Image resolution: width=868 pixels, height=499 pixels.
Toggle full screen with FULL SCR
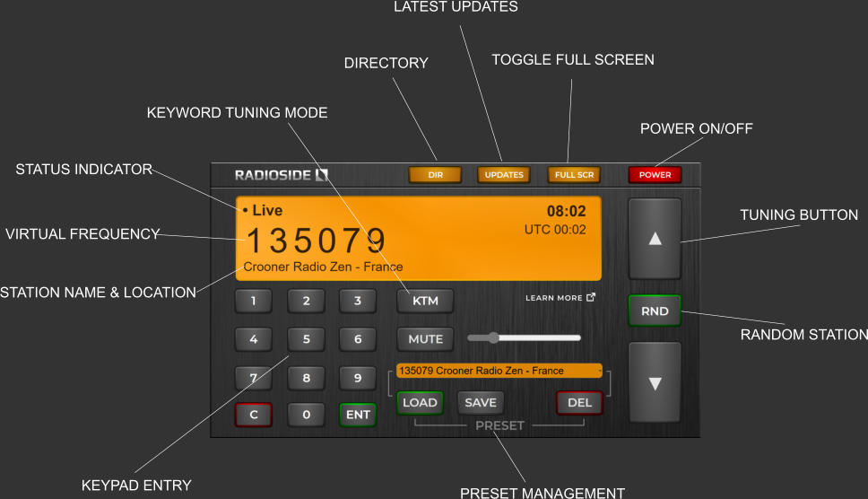coord(574,175)
